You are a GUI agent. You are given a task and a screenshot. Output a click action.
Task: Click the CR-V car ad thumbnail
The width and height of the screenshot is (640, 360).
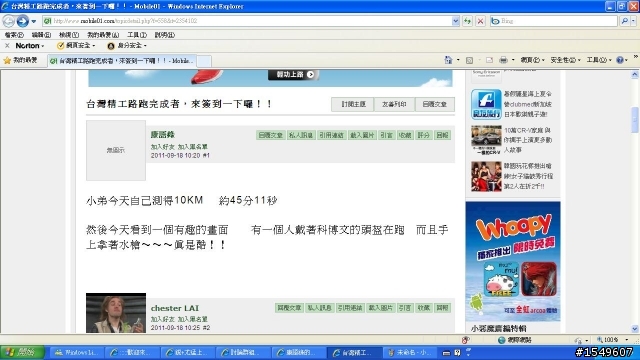pos(486,140)
